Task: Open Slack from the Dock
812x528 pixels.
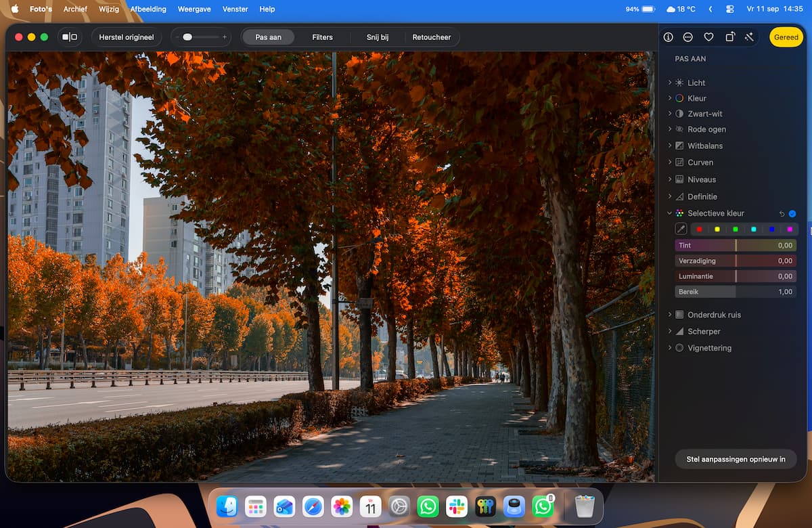Action: tap(457, 506)
